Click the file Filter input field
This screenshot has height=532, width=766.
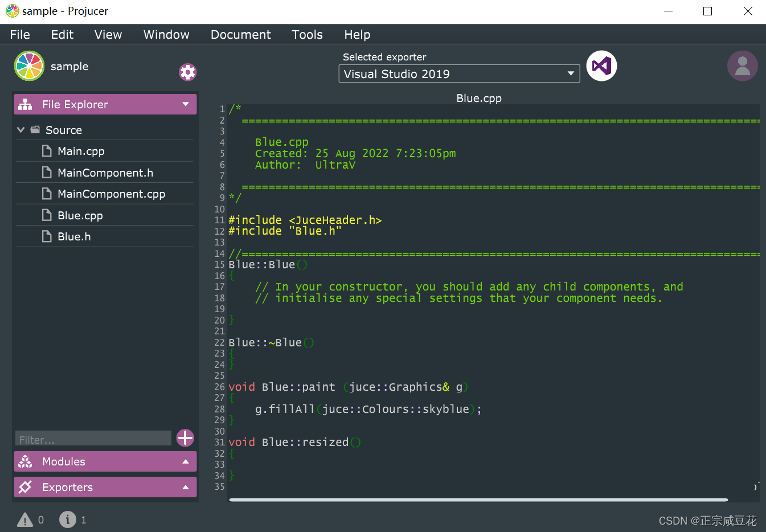pos(92,438)
